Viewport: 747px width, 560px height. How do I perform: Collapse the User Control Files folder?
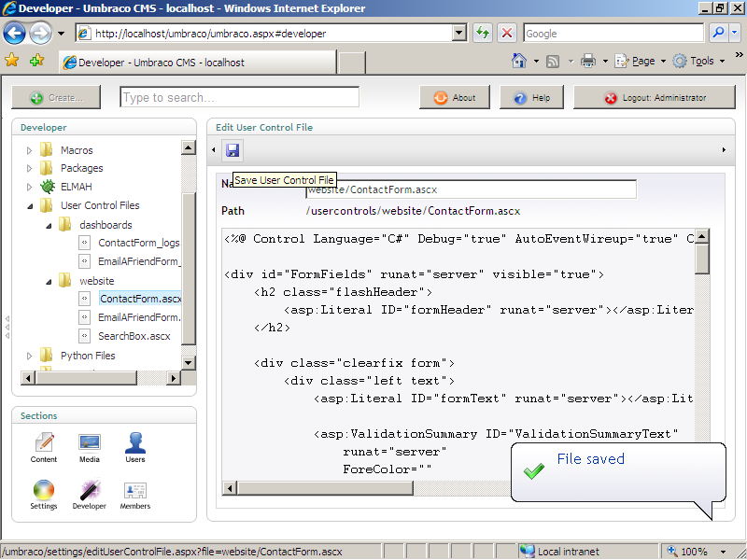[30, 206]
